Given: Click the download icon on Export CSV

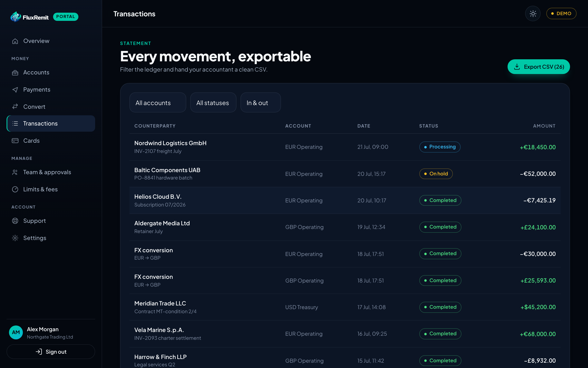Looking at the screenshot, I should coord(517,67).
